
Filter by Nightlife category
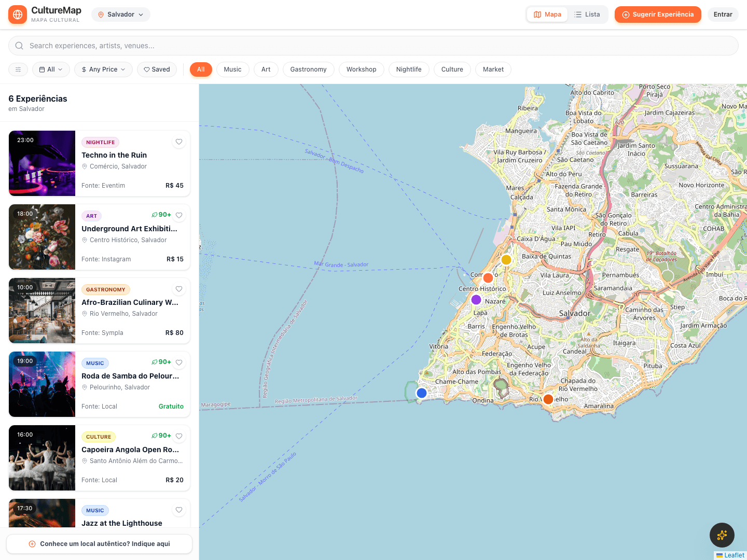click(409, 69)
